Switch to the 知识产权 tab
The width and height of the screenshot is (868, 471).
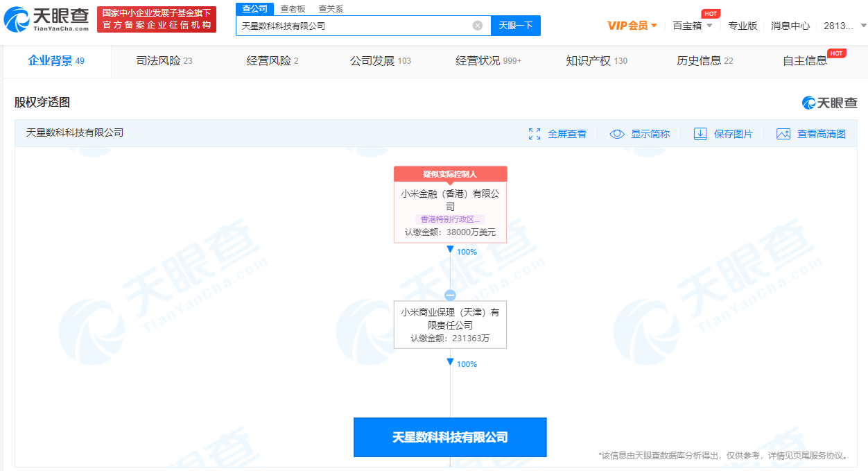pyautogui.click(x=596, y=61)
